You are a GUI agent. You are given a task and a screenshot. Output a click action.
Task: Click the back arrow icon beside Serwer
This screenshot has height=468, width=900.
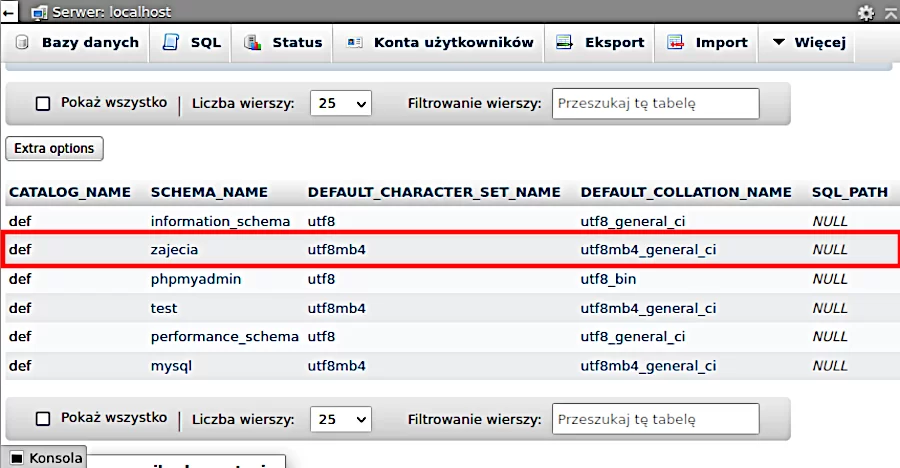pos(9,11)
